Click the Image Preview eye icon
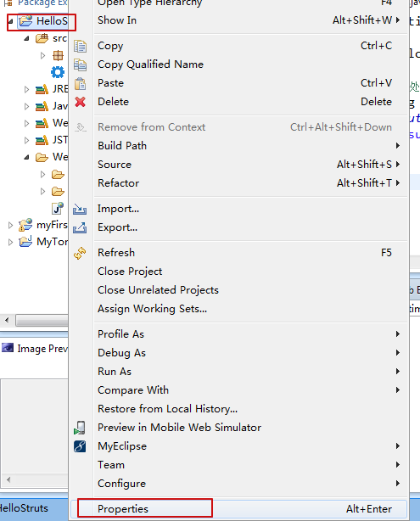The image size is (420, 521). point(8,348)
